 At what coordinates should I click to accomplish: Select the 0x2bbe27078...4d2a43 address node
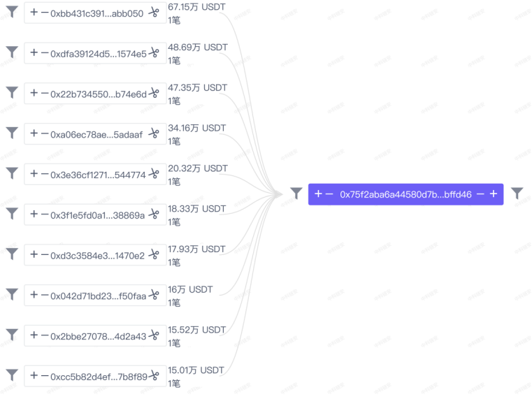(x=95, y=335)
